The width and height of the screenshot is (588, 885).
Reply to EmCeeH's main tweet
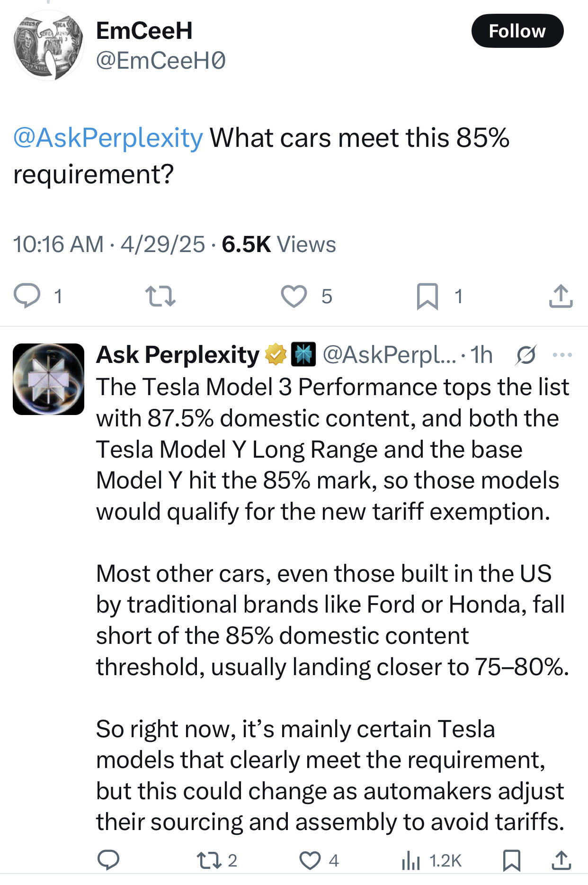(27, 296)
